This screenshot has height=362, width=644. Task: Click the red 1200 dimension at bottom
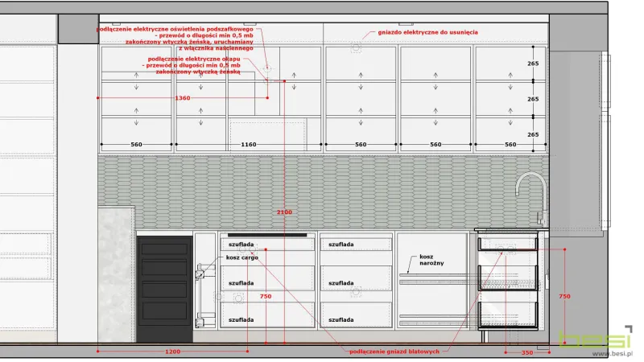click(x=172, y=352)
